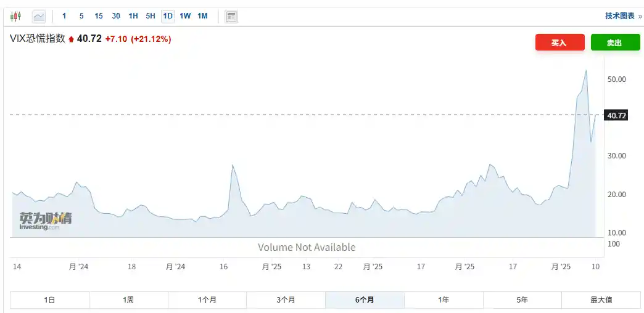Select the 1D interval
This screenshot has width=644, height=313.
click(168, 17)
